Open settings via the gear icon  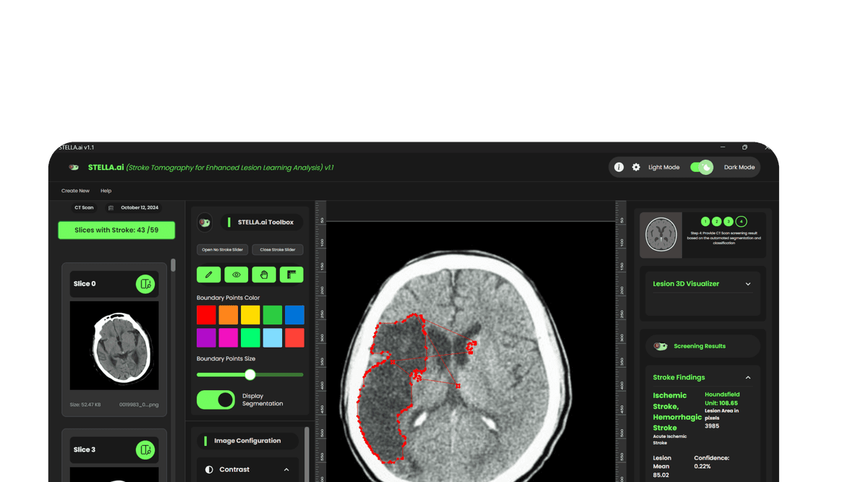(636, 167)
